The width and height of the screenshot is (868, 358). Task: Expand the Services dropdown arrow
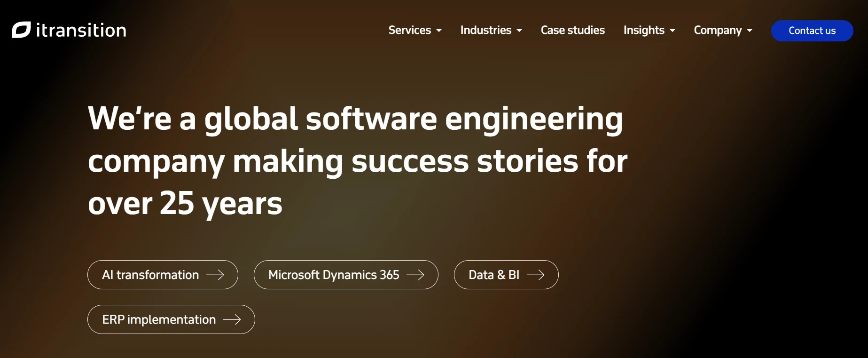click(439, 31)
